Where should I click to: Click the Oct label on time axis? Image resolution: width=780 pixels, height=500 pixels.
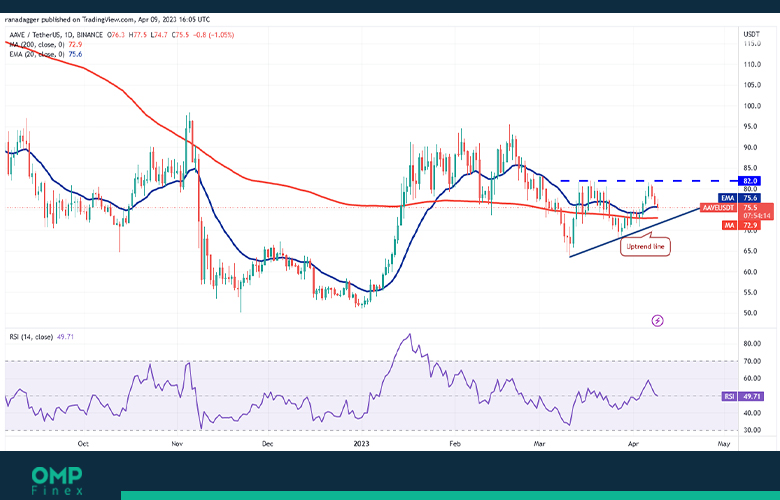(x=83, y=443)
